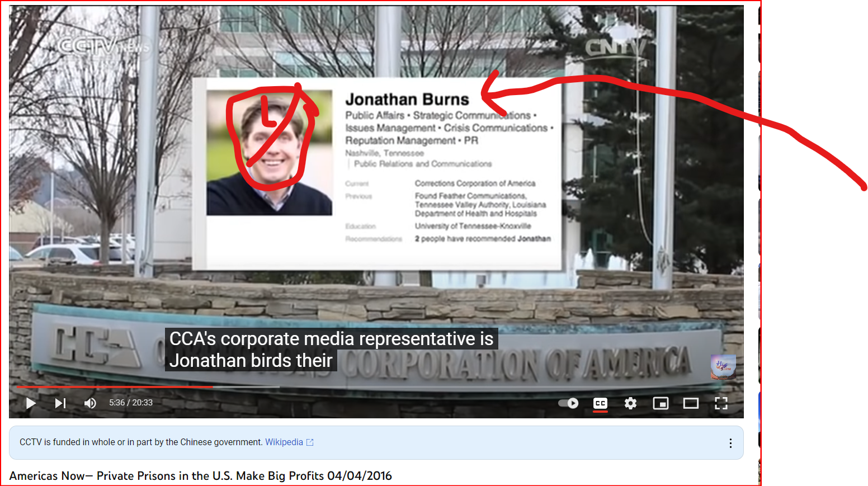The height and width of the screenshot is (486, 868).
Task: Click the video title Americas Now— Private Prisons
Action: [x=201, y=476]
